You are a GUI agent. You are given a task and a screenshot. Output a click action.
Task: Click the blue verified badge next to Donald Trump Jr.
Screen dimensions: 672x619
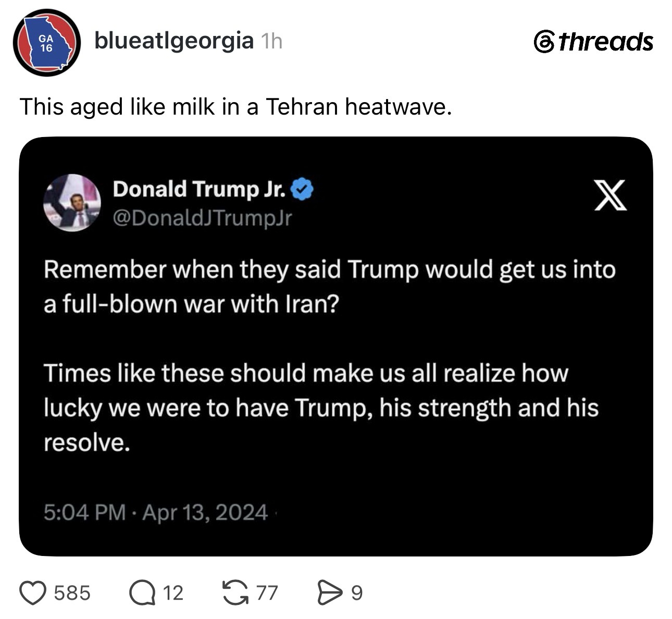click(302, 189)
